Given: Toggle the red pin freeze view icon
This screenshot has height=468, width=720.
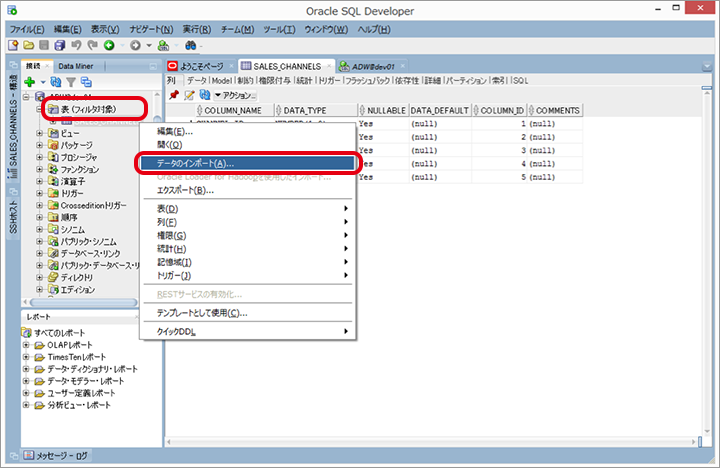Looking at the screenshot, I should pos(174,94).
